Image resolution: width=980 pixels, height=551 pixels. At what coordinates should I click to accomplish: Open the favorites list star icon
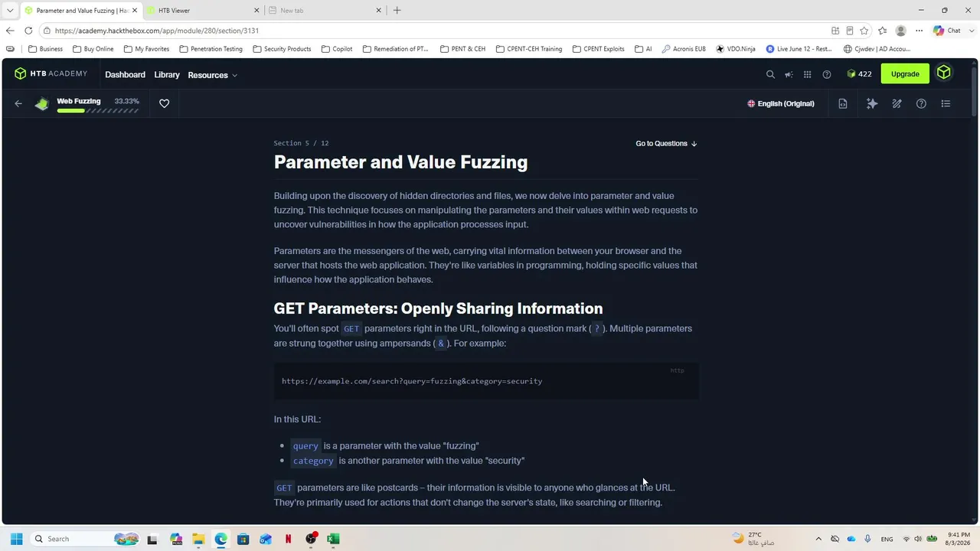(883, 31)
